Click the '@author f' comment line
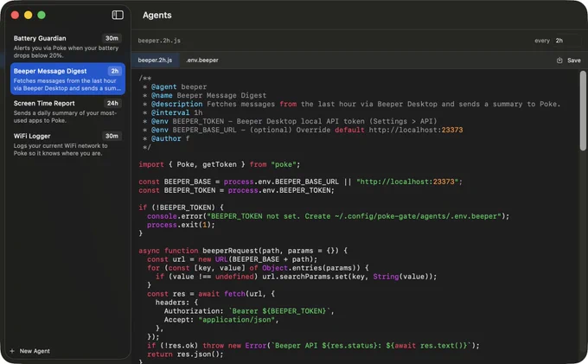The height and width of the screenshot is (364, 588). pos(166,138)
